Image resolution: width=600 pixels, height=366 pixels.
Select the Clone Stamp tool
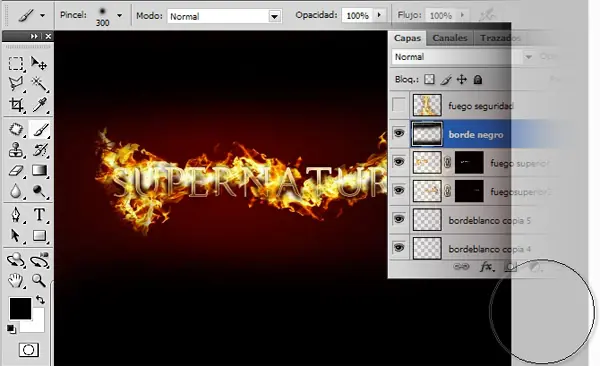[x=16, y=150]
